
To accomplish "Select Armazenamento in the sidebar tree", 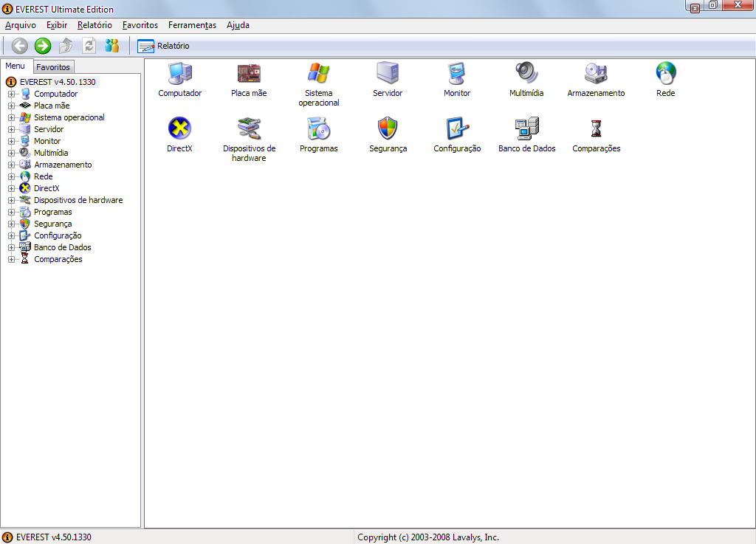I will point(63,165).
